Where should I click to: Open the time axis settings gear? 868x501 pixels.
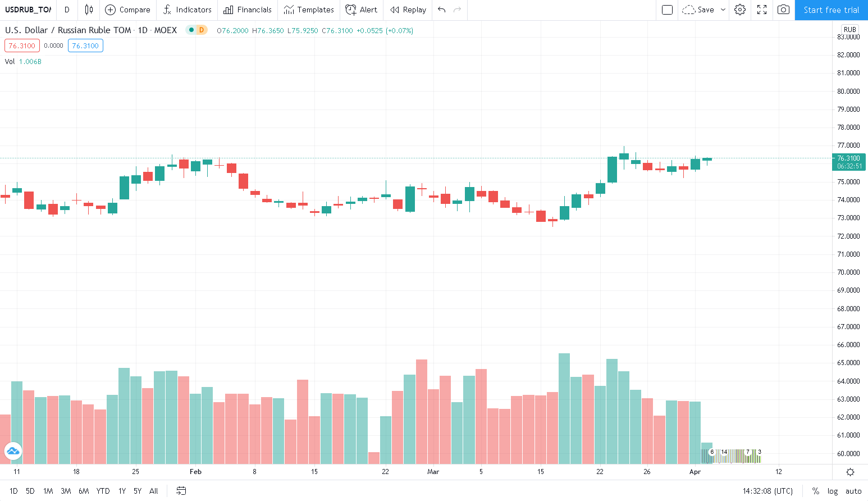coord(850,472)
